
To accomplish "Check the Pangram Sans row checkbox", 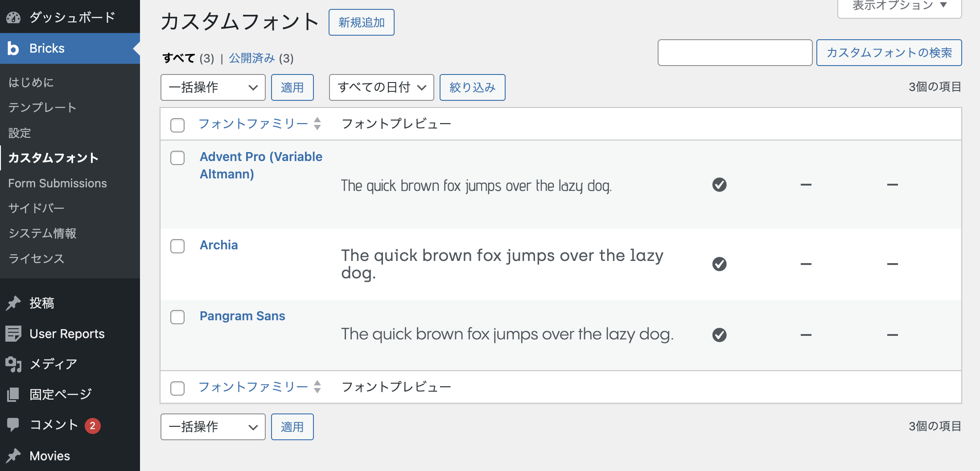I will (x=177, y=317).
